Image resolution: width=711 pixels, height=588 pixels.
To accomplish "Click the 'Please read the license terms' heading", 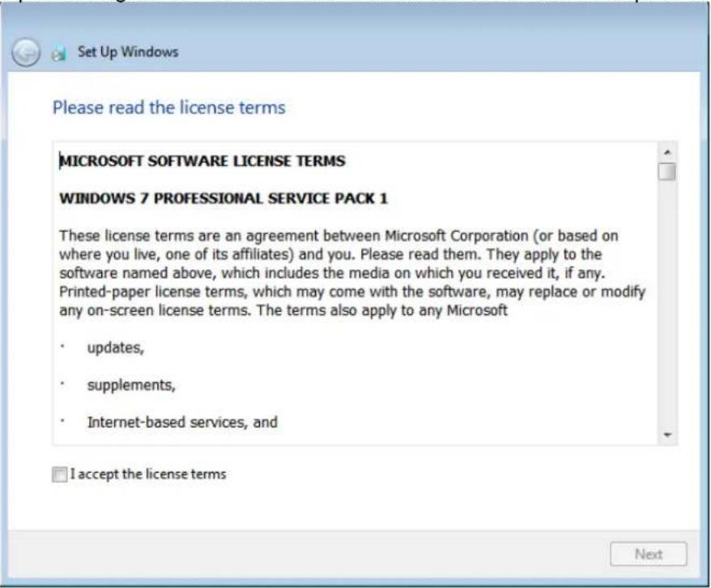I will (x=169, y=108).
